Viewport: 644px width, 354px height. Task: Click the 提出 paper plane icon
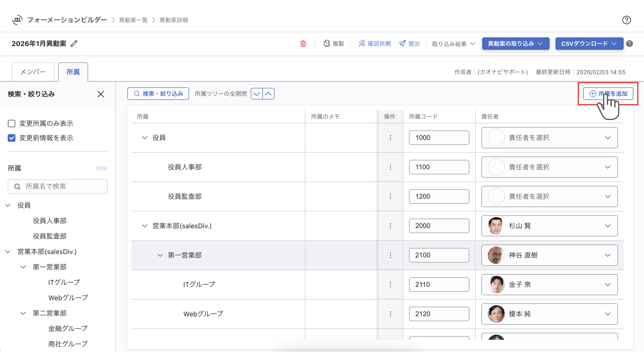pyautogui.click(x=402, y=44)
